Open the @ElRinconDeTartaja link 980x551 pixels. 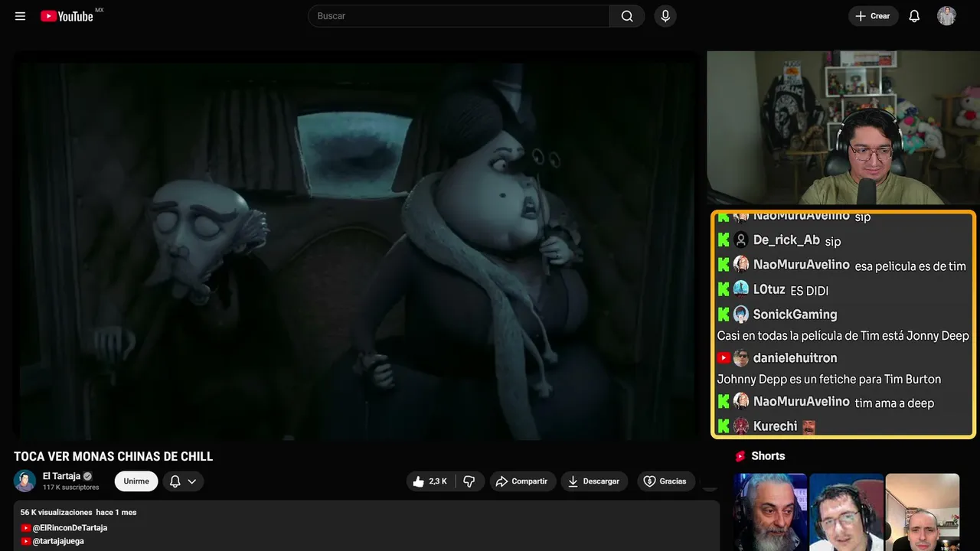tap(70, 528)
